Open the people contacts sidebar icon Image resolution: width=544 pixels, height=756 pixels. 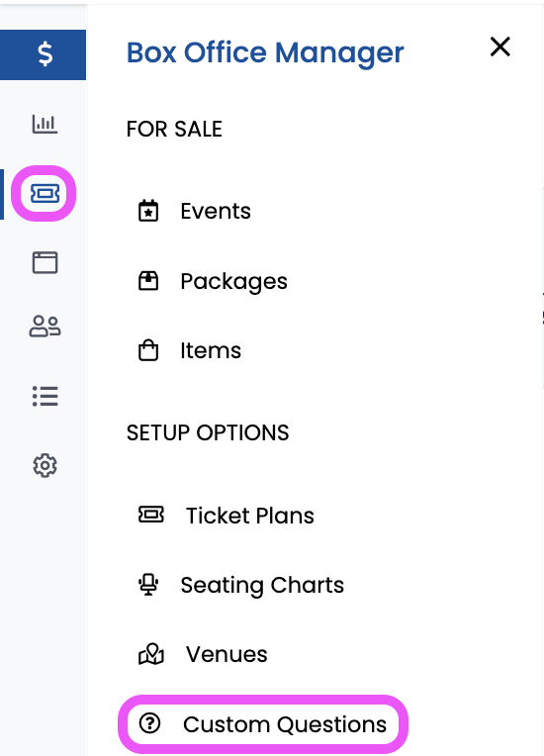(x=45, y=327)
